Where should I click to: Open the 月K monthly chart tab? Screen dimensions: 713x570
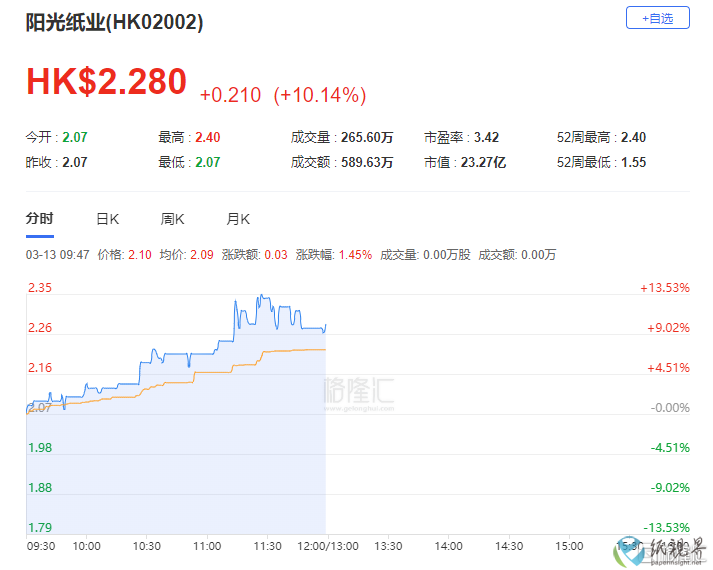(x=238, y=219)
